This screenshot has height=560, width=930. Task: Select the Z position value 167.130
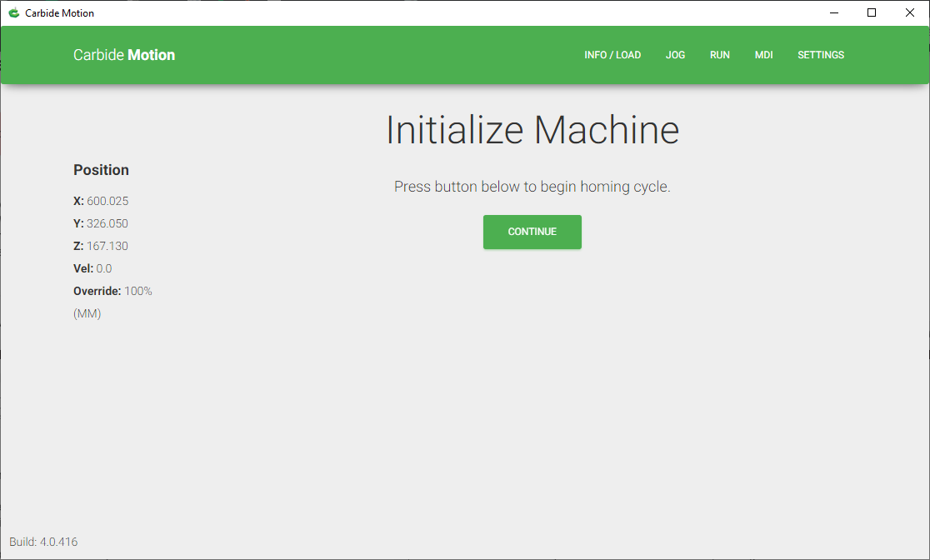(107, 246)
